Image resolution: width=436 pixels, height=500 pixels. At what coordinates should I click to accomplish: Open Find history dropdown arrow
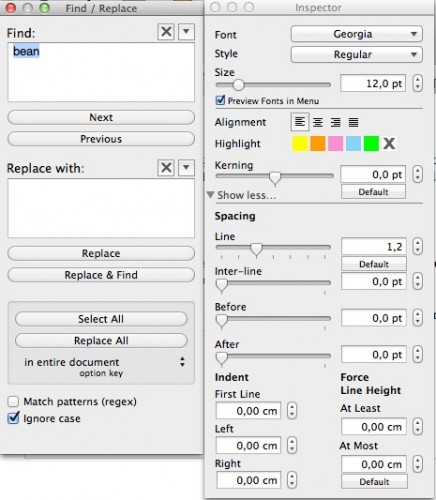pos(186,32)
